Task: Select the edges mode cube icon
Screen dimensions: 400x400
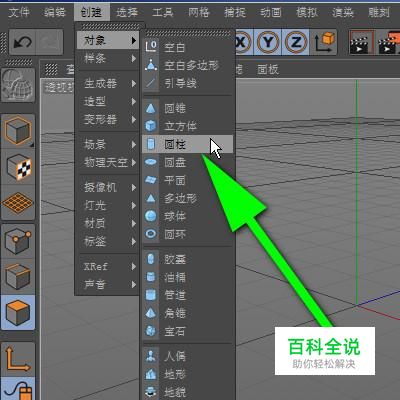Action: tap(18, 277)
